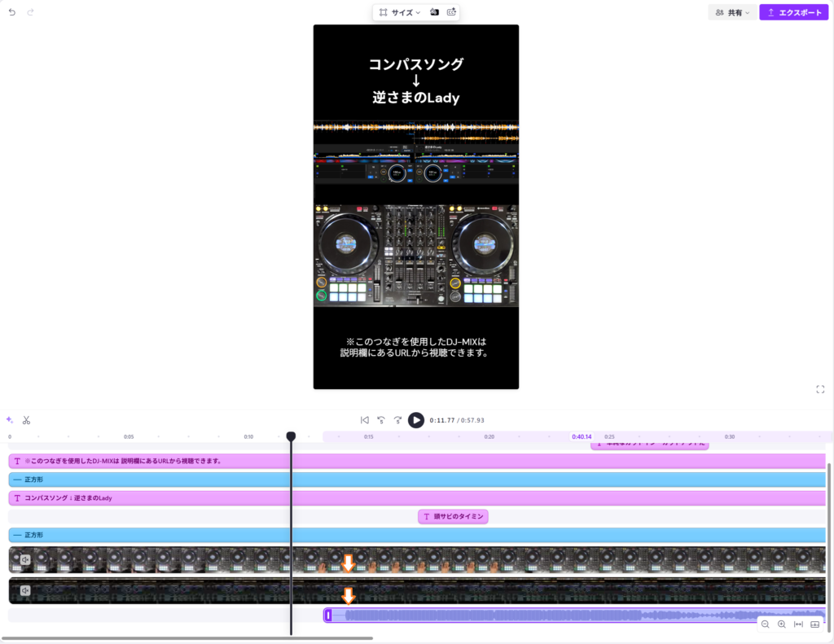The height and width of the screenshot is (644, 834).
Task: Mute the DJ controller video track
Action: 25,560
